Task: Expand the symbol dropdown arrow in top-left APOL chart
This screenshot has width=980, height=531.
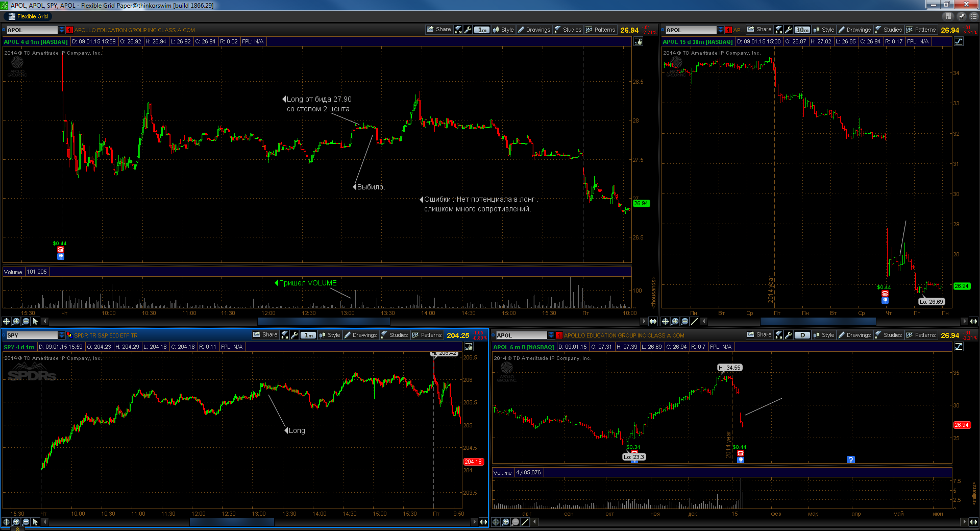Action: click(x=62, y=30)
